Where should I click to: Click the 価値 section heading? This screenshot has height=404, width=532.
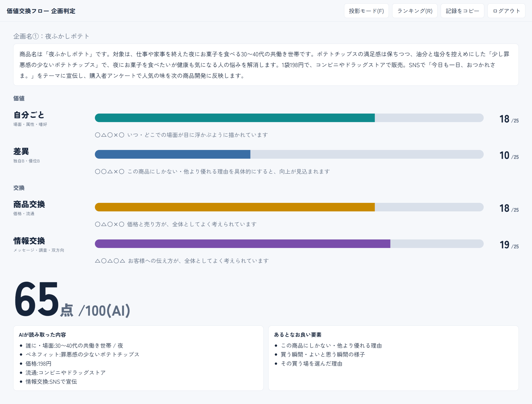19,98
